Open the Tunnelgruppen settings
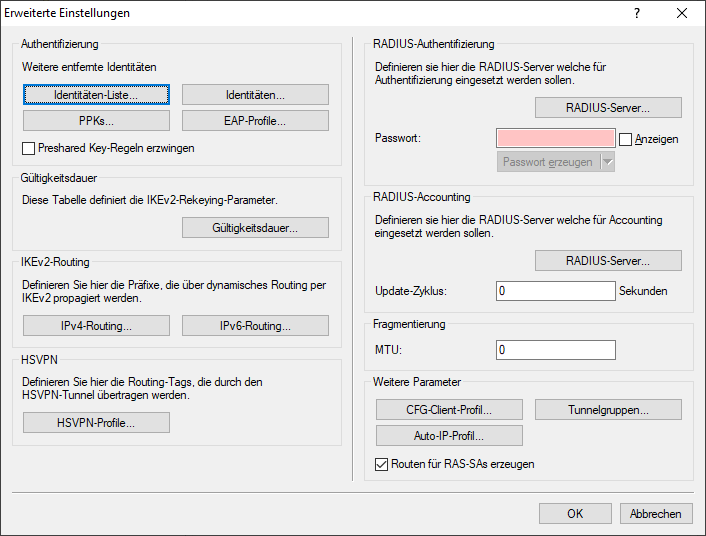 click(608, 410)
